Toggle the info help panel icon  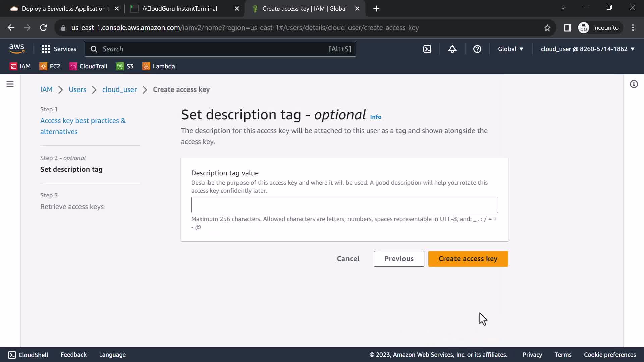(x=634, y=84)
